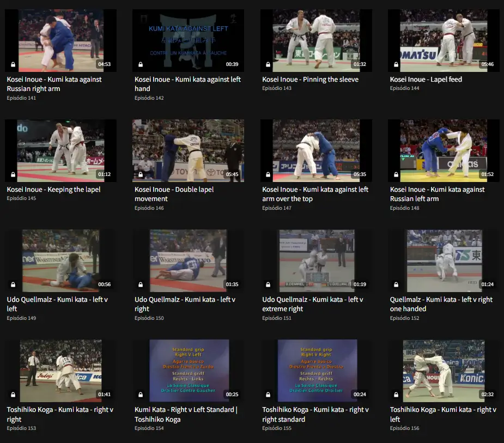Click lock icon on Double lapel movement thumbnail
This screenshot has width=504, height=443.
[141, 174]
